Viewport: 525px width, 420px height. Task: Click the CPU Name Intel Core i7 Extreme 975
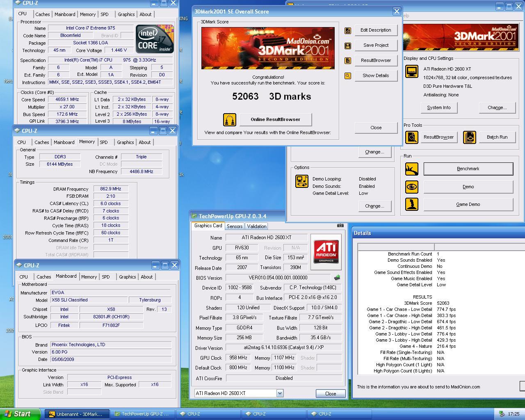pyautogui.click(x=91, y=28)
